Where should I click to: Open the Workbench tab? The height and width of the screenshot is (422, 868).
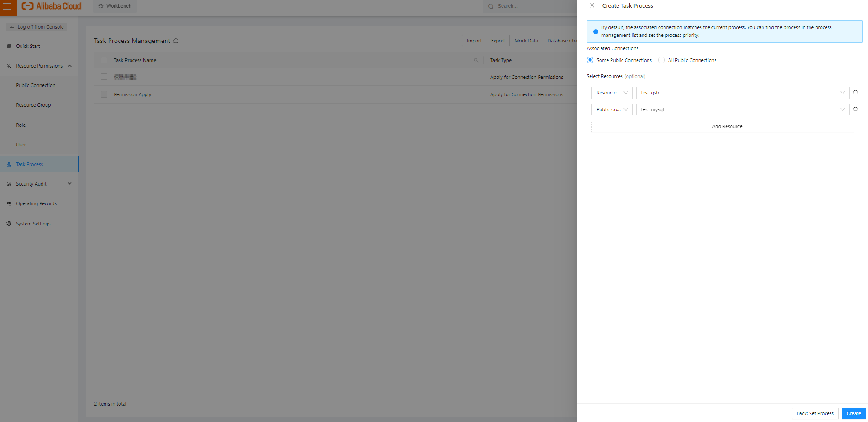115,6
